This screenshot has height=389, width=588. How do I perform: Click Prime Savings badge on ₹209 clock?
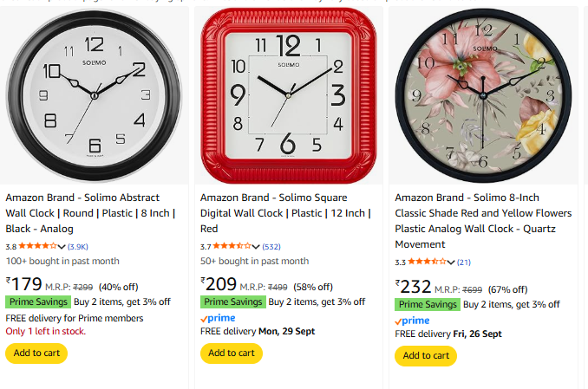pos(232,301)
